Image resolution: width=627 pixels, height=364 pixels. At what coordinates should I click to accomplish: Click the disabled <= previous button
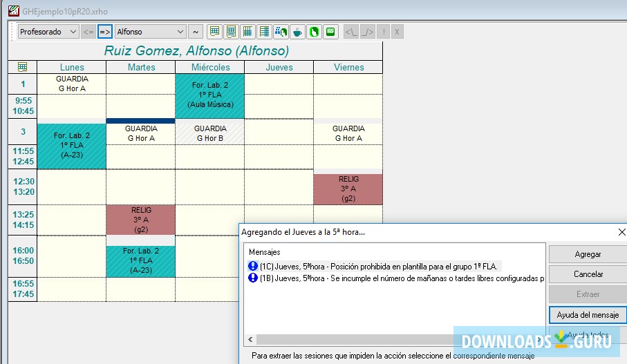pos(88,32)
